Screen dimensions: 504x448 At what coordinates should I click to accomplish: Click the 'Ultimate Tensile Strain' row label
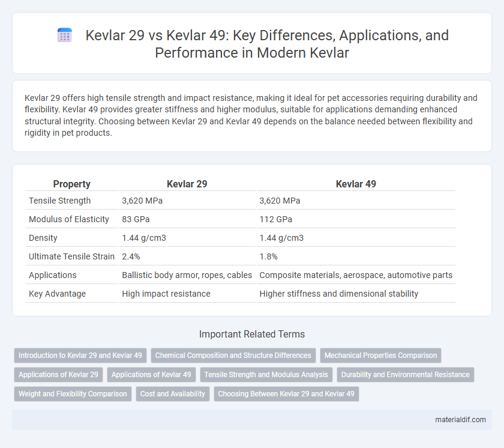(x=71, y=256)
